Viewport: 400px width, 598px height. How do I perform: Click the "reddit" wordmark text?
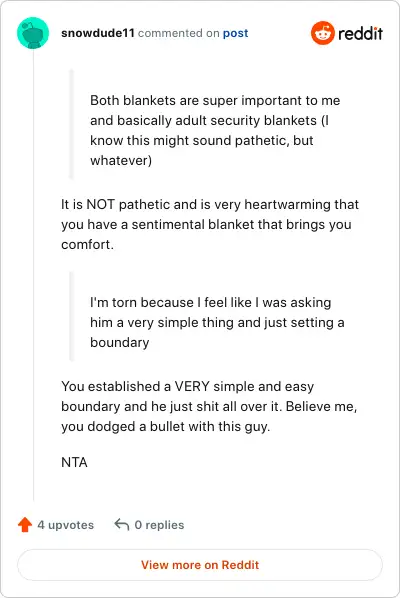point(360,34)
